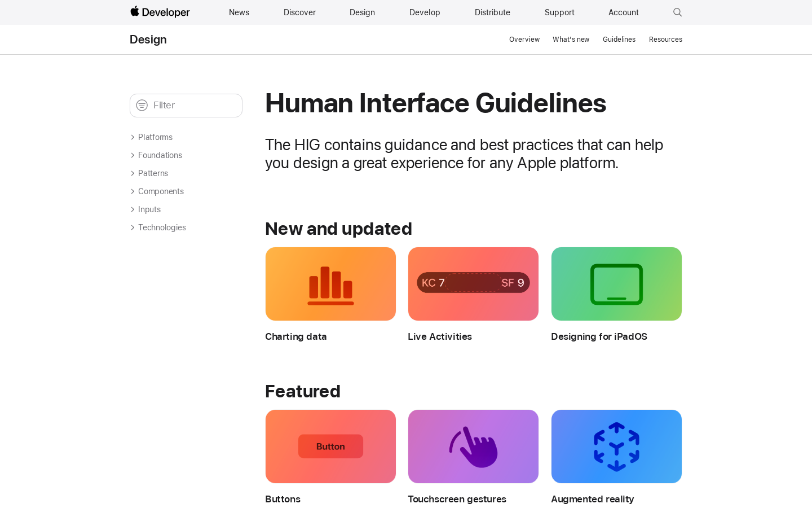Viewport: 812px width, 508px height.
Task: Click the filter icon in the Filter field
Action: [x=142, y=106]
